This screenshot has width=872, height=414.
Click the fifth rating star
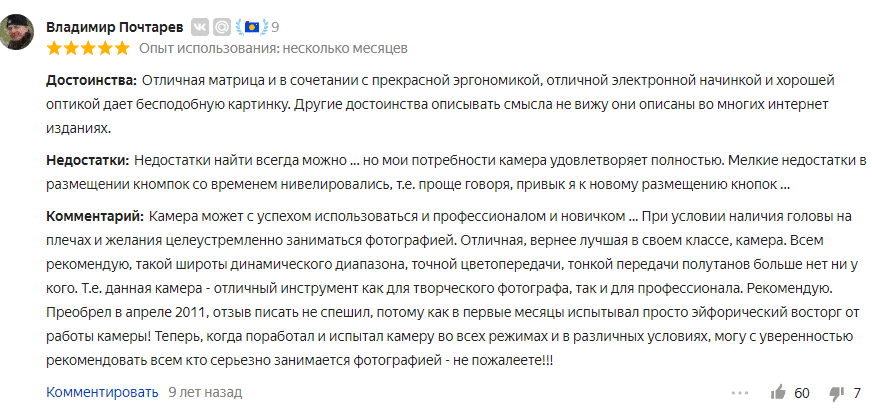click(x=121, y=48)
